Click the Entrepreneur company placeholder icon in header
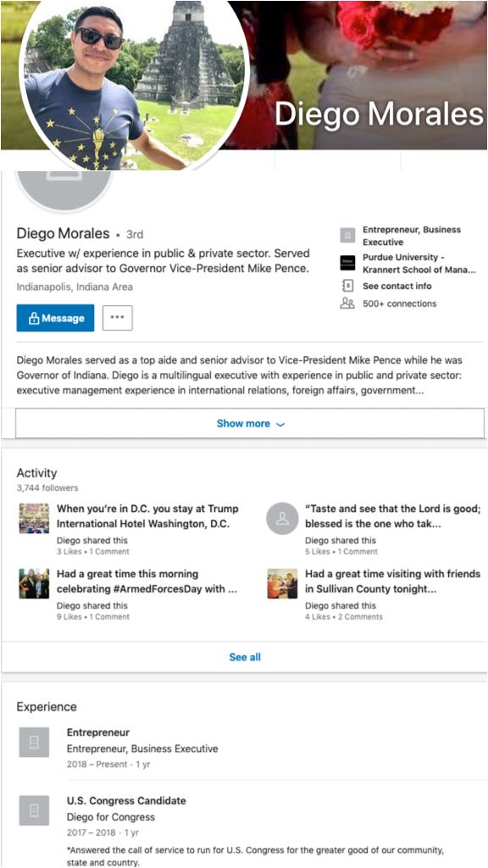Screen dimensions: 488x868 point(347,236)
